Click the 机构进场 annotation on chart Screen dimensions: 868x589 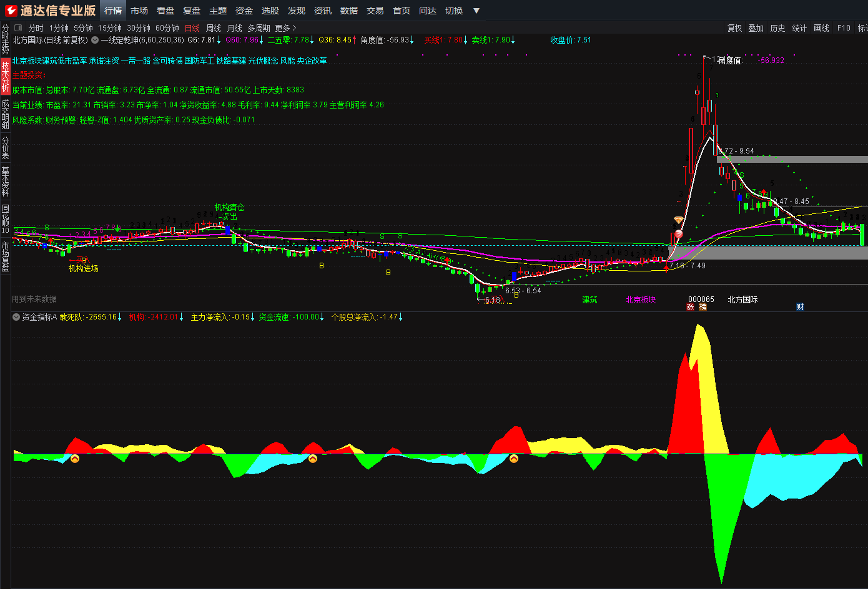[x=83, y=268]
